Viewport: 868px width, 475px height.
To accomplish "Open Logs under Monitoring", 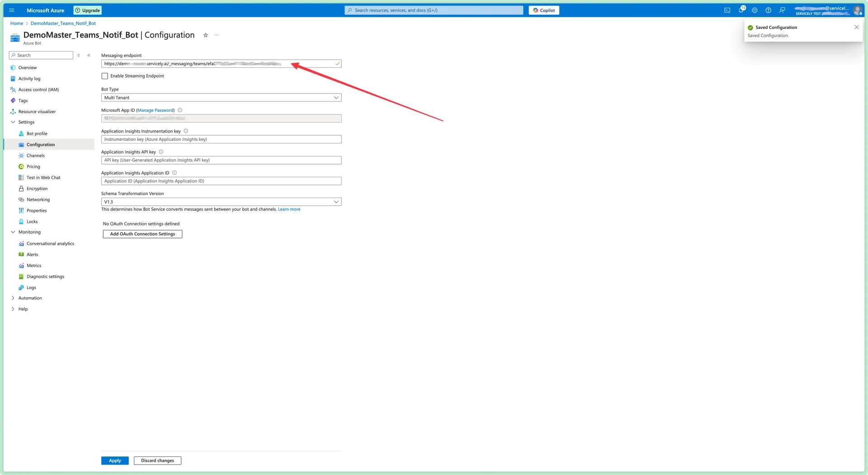I will (x=31, y=288).
